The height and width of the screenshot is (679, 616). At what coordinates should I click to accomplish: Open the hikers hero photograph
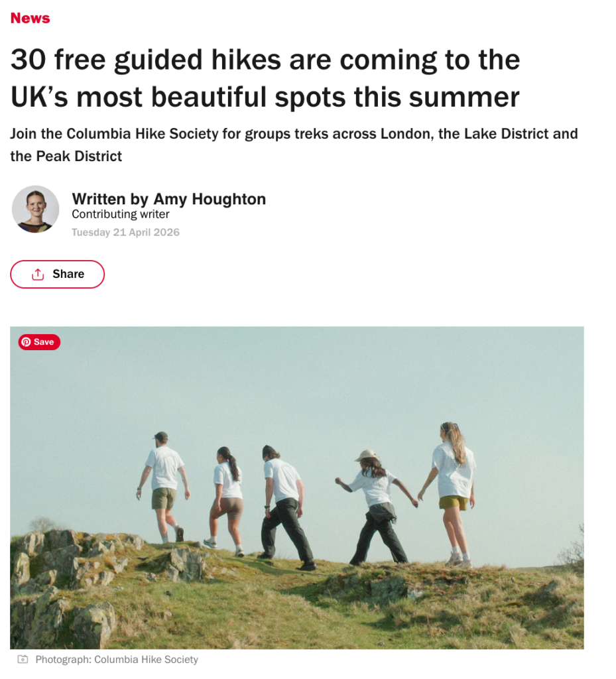click(297, 487)
